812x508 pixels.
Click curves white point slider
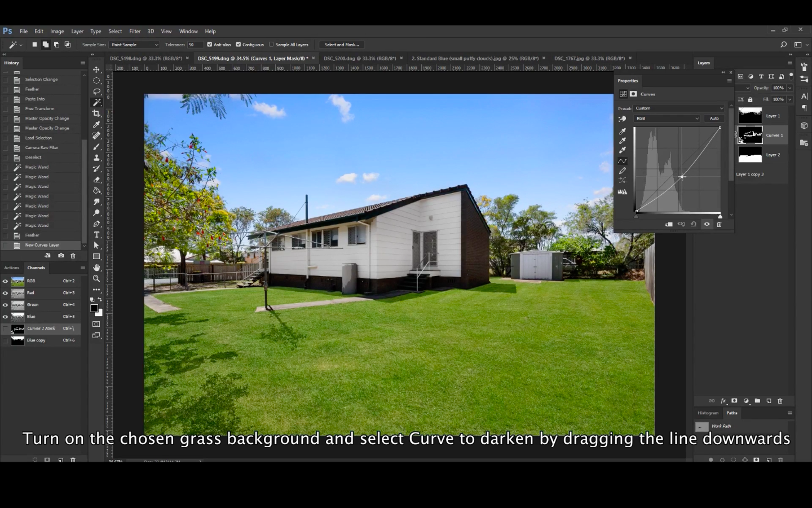tap(720, 217)
